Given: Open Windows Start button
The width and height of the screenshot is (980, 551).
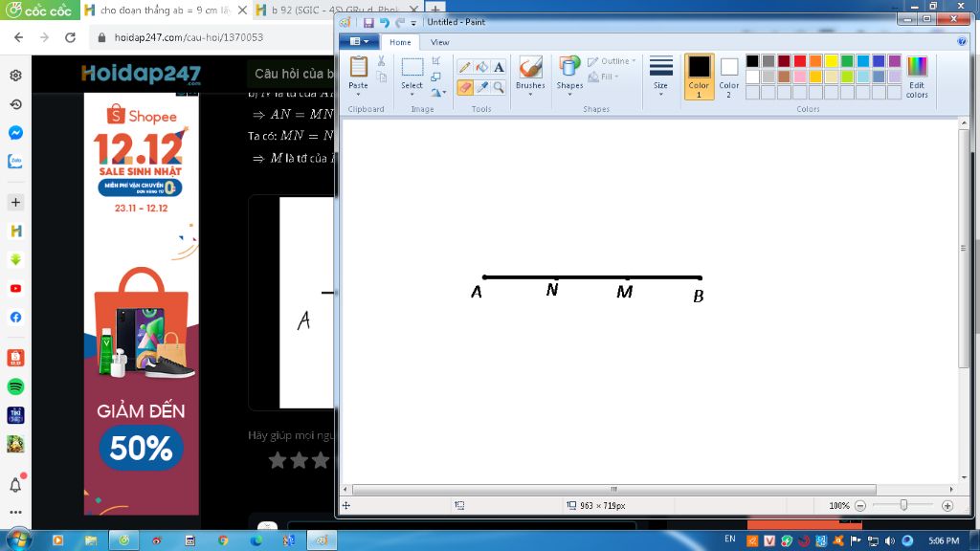Looking at the screenshot, I should click(17, 540).
